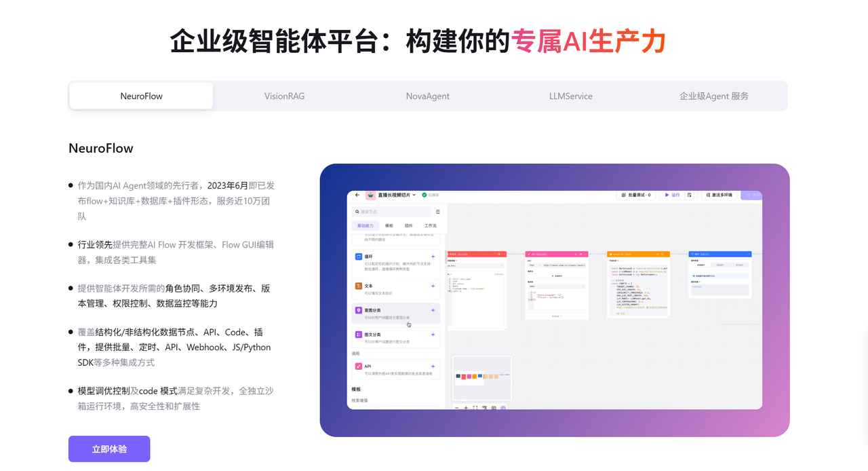Click the zoom-in plus icon on canvas toolbar
The image size is (868, 471).
tap(466, 408)
